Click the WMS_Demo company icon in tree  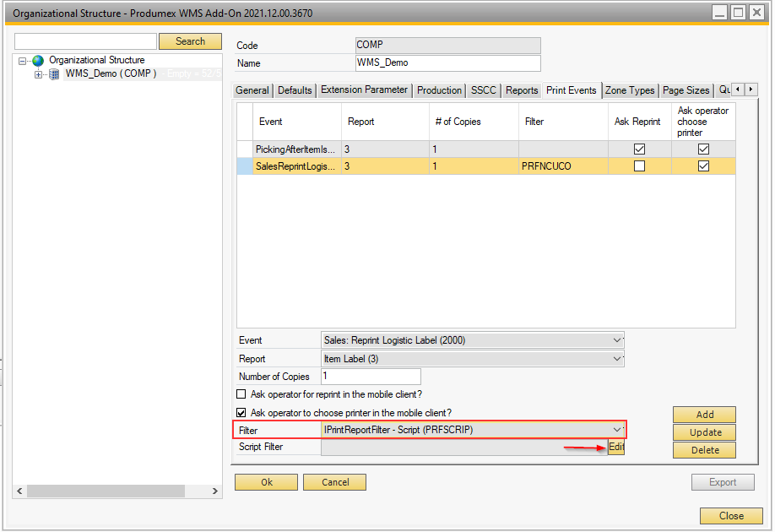point(53,74)
